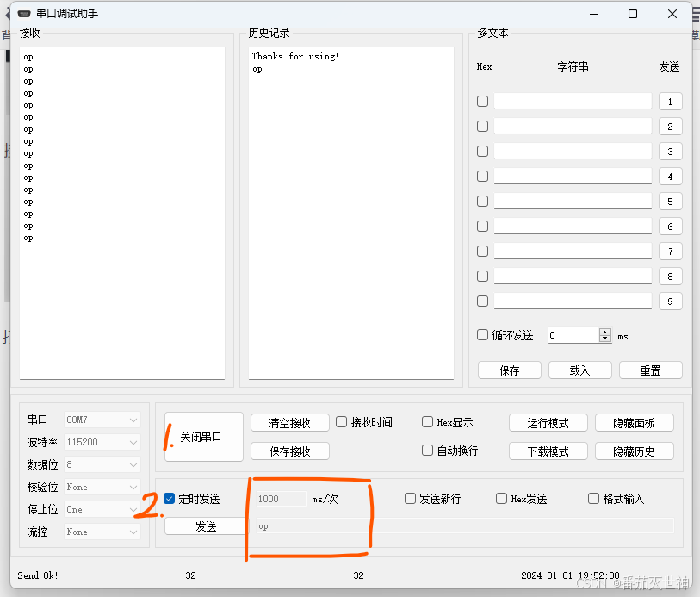Toggle the 循环发送 checkbox

483,335
